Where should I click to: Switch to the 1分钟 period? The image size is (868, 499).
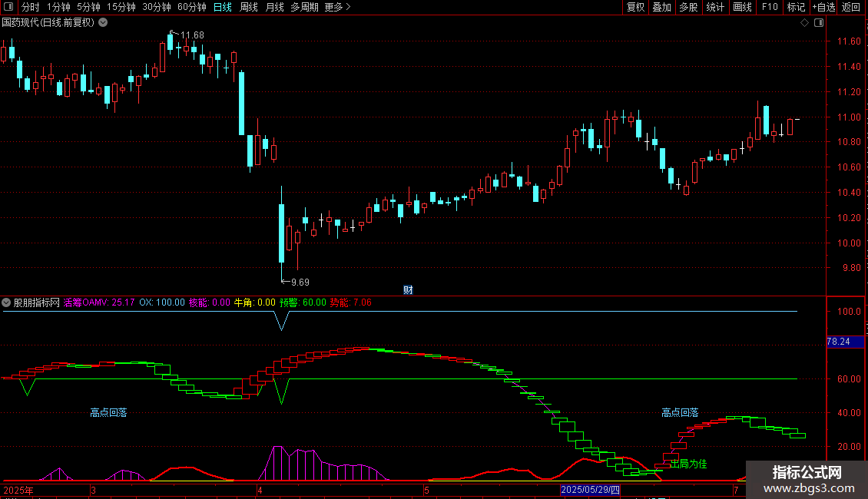point(58,7)
